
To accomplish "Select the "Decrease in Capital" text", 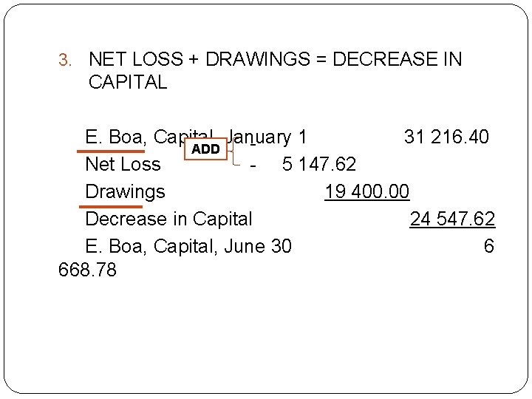I will coord(168,219).
